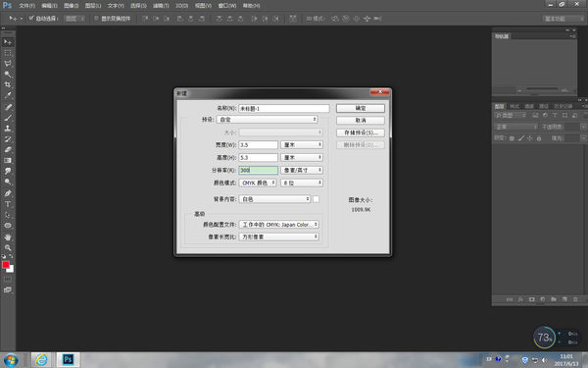Switch to the 通道 tab

click(x=529, y=106)
